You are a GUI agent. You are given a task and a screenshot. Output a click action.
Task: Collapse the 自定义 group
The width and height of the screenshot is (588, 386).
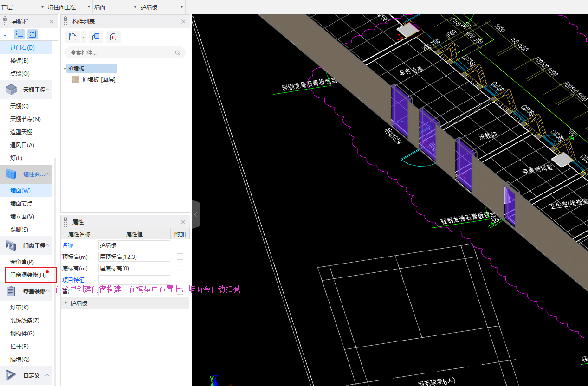[48, 375]
